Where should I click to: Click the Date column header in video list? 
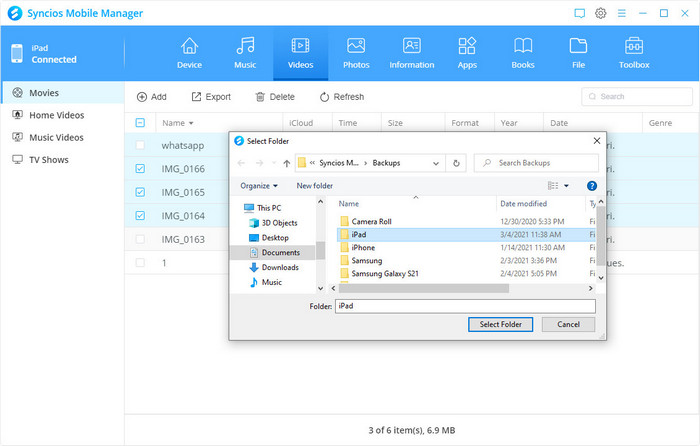(559, 123)
